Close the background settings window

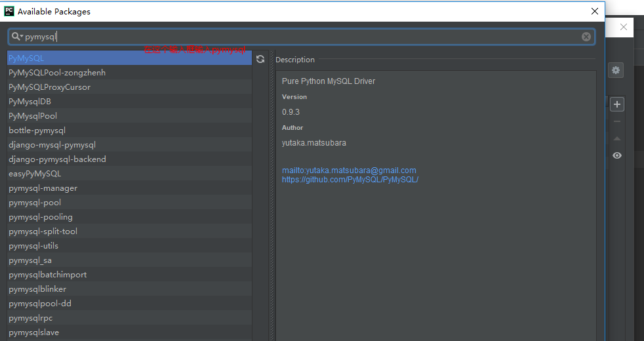[624, 27]
